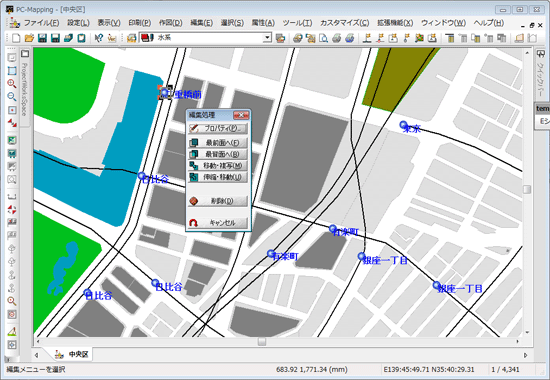This screenshot has height=380, width=550.
Task: Open the 作図(D) menu
Action: tap(170, 23)
